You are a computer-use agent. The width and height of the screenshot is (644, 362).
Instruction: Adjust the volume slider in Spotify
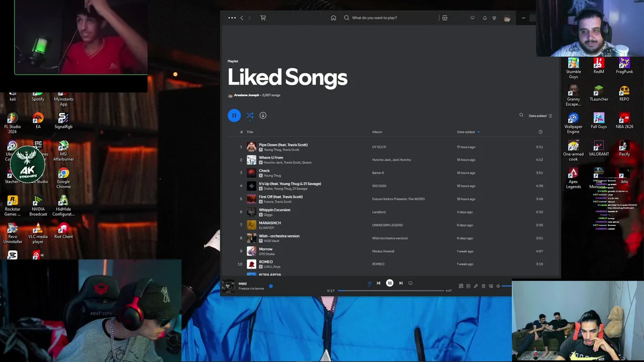click(x=507, y=286)
